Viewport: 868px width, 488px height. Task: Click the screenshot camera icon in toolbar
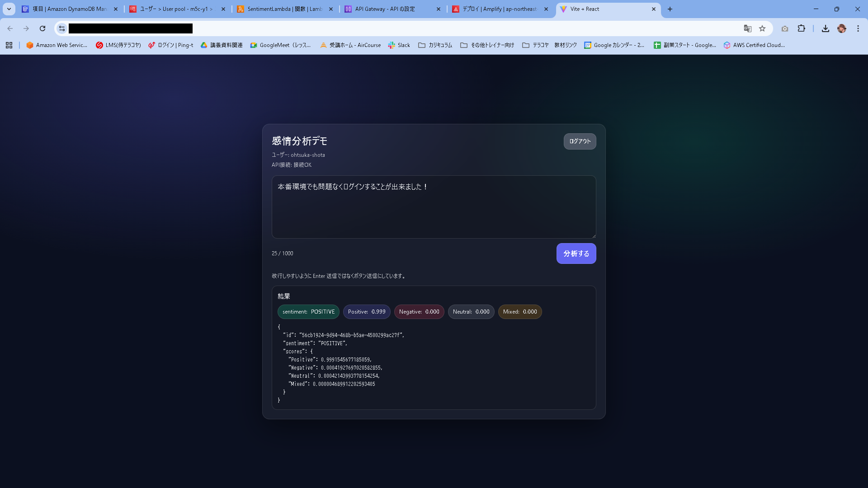click(785, 28)
